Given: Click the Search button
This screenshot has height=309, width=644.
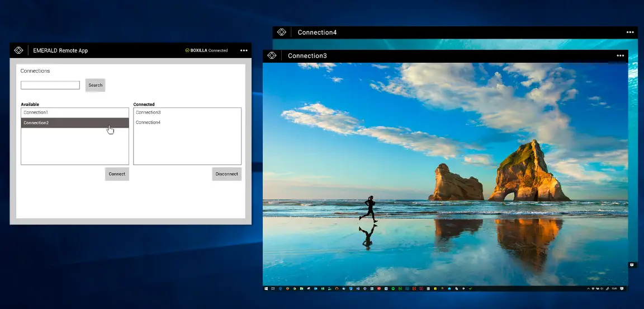Looking at the screenshot, I should tap(95, 85).
